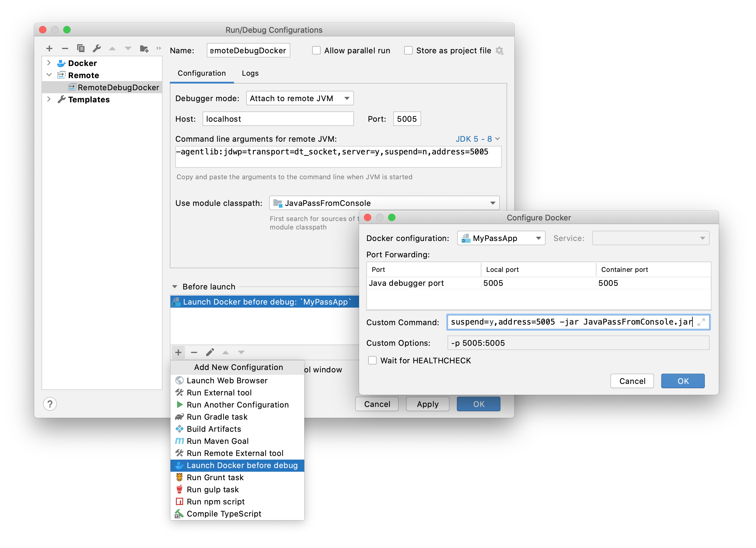The height and width of the screenshot is (548, 756).
Task: Click the Apply button
Action: (427, 404)
